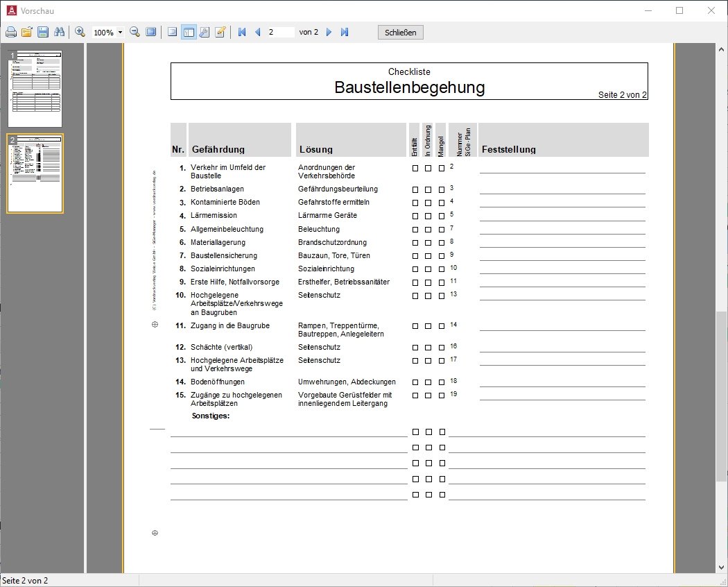728x587 pixels.
Task: Open the zoom percentage dropdown arrow
Action: click(120, 32)
